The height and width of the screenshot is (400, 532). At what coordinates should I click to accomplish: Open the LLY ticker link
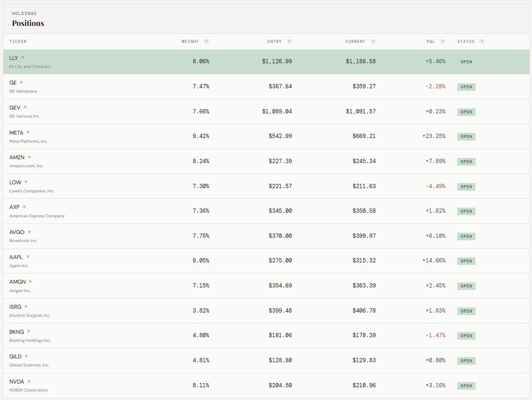pyautogui.click(x=14, y=58)
